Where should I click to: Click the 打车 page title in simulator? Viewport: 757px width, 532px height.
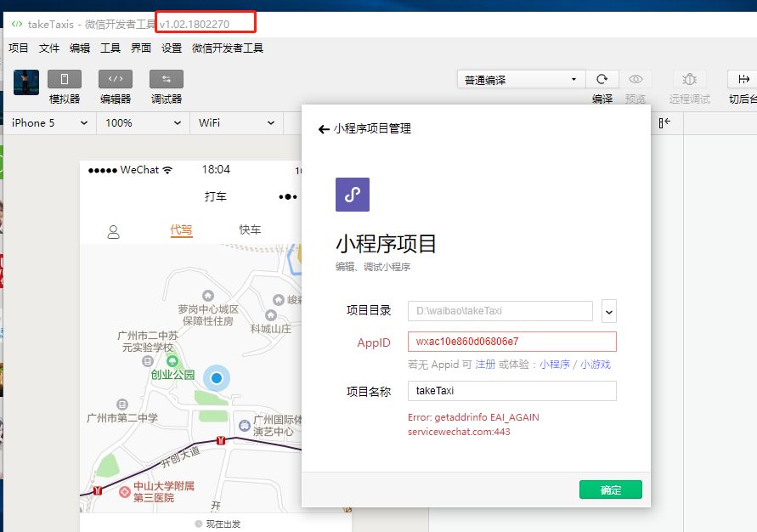click(x=215, y=196)
